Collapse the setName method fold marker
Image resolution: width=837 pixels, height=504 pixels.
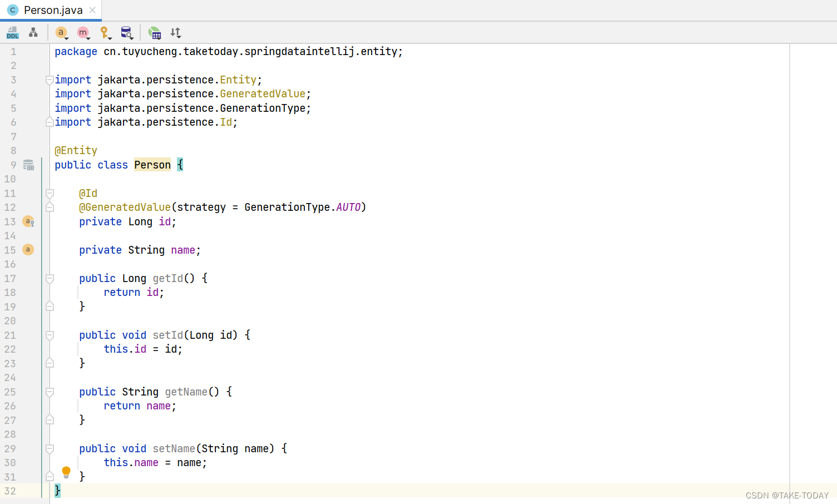50,449
